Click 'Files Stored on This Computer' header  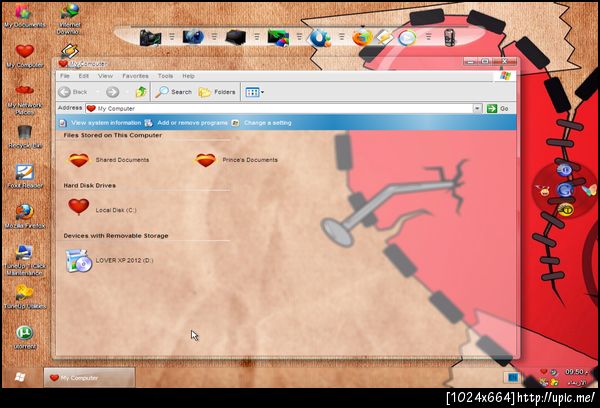[x=112, y=135]
